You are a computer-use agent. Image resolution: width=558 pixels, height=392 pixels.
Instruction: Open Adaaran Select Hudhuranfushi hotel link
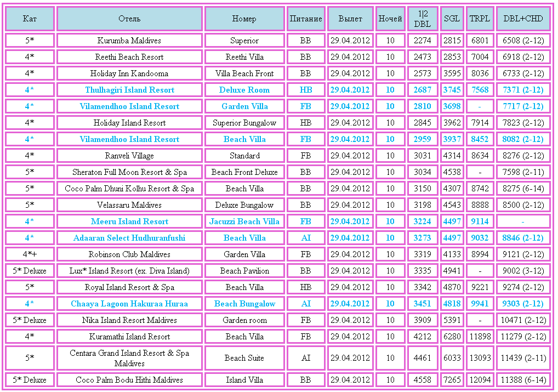pyautogui.click(x=129, y=238)
